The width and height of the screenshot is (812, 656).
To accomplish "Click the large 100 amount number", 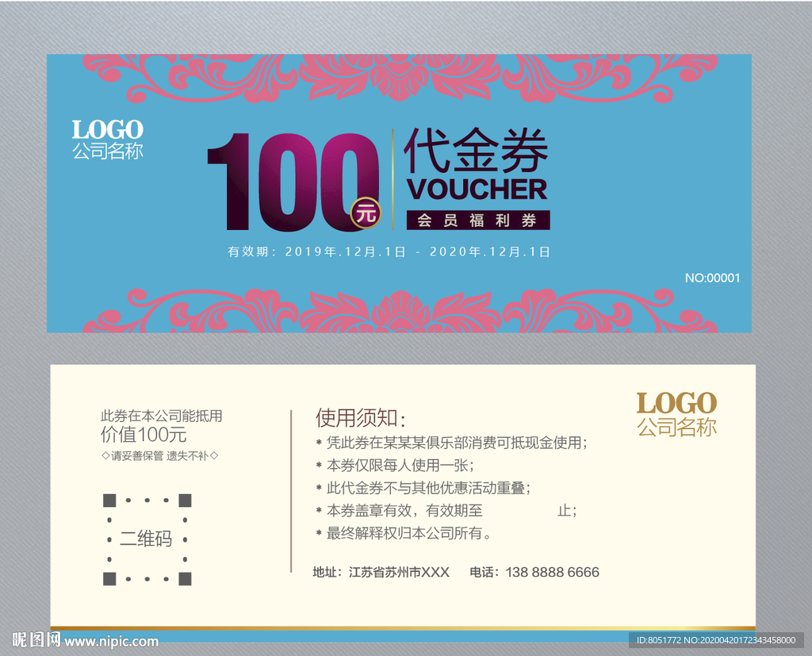I will click(x=293, y=182).
